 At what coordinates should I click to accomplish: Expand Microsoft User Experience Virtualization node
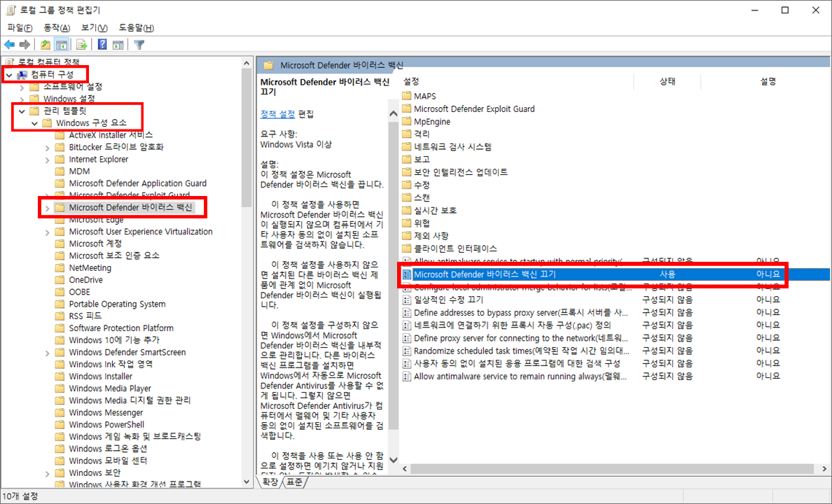(47, 232)
